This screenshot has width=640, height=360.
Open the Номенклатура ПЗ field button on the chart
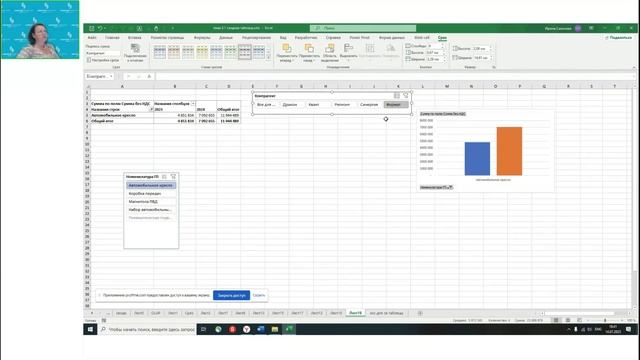pyautogui.click(x=436, y=187)
